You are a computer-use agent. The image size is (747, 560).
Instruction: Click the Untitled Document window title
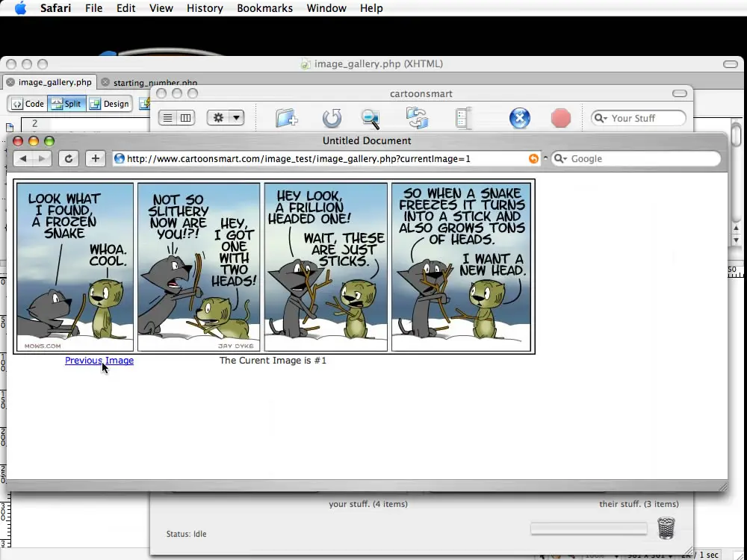coord(367,141)
